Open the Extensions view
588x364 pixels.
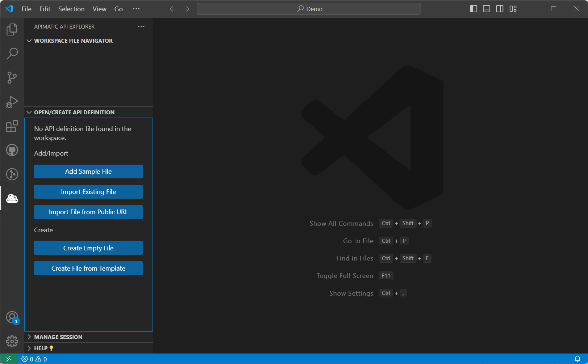click(12, 126)
